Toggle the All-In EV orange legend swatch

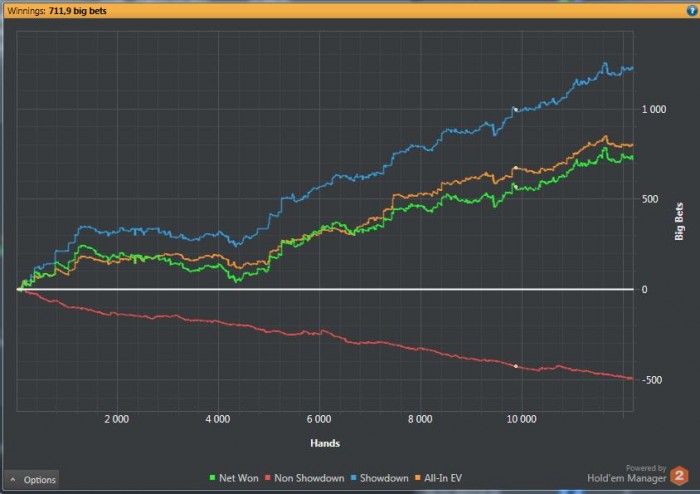[x=418, y=478]
